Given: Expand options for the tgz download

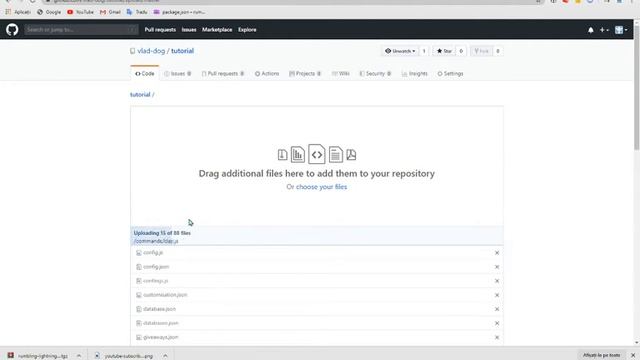Looking at the screenshot, I should click(79, 356).
